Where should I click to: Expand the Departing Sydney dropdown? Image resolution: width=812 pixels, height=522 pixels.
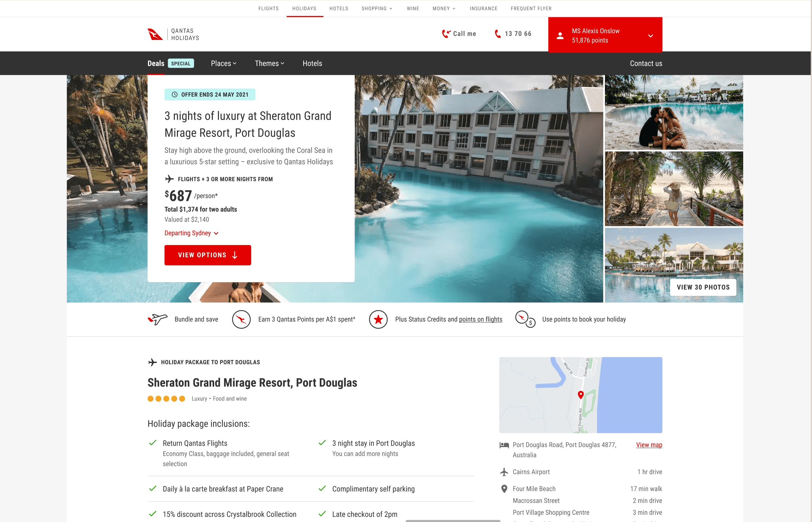coord(191,233)
